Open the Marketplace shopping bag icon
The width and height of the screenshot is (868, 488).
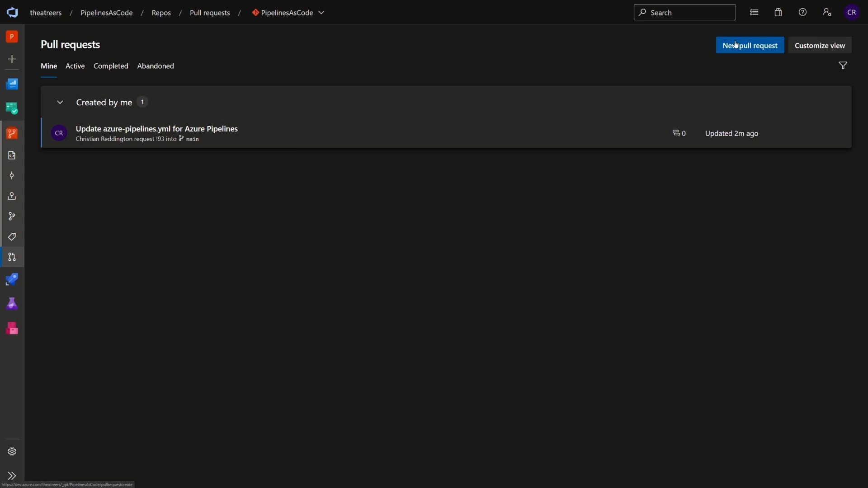coord(778,12)
